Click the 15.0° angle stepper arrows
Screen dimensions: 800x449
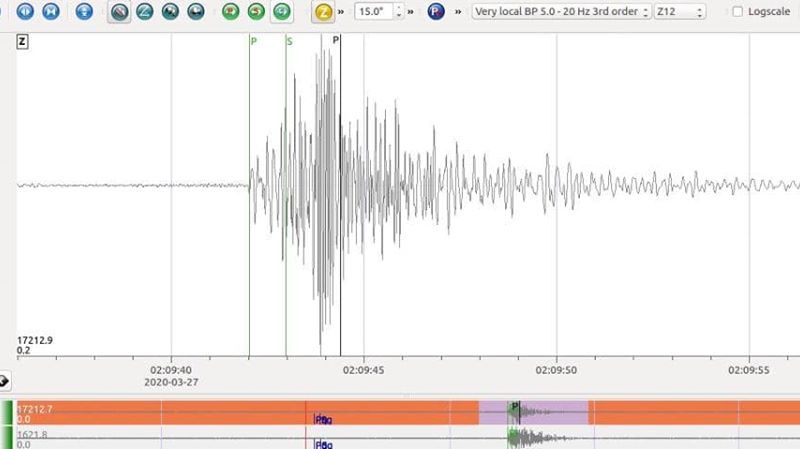[x=399, y=12]
